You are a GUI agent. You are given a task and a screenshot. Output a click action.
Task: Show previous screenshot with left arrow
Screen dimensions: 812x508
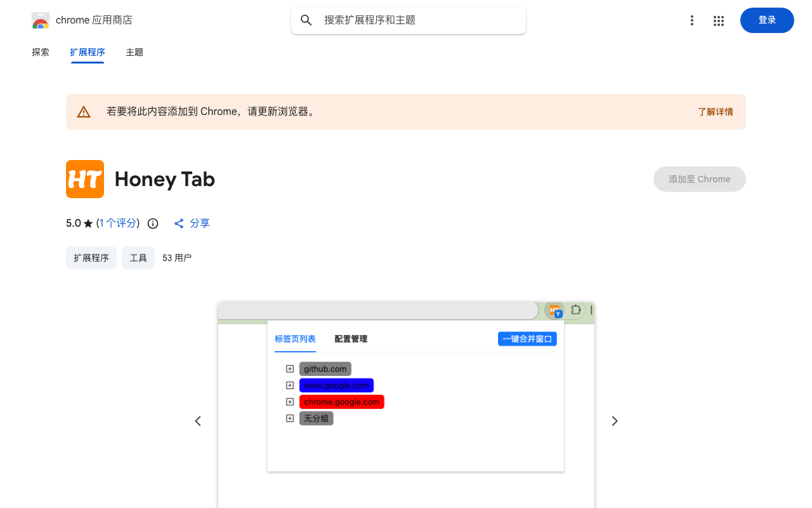point(198,421)
